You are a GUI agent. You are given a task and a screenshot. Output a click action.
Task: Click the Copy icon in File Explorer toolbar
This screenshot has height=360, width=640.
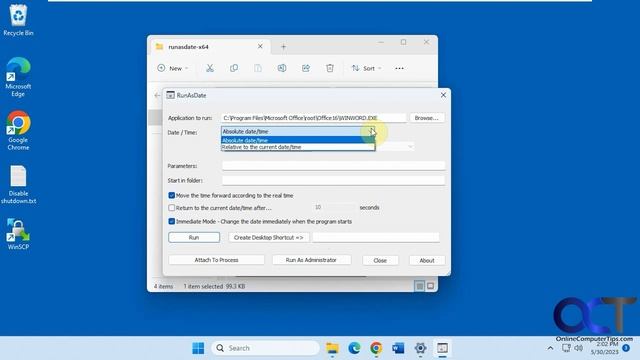pos(234,68)
